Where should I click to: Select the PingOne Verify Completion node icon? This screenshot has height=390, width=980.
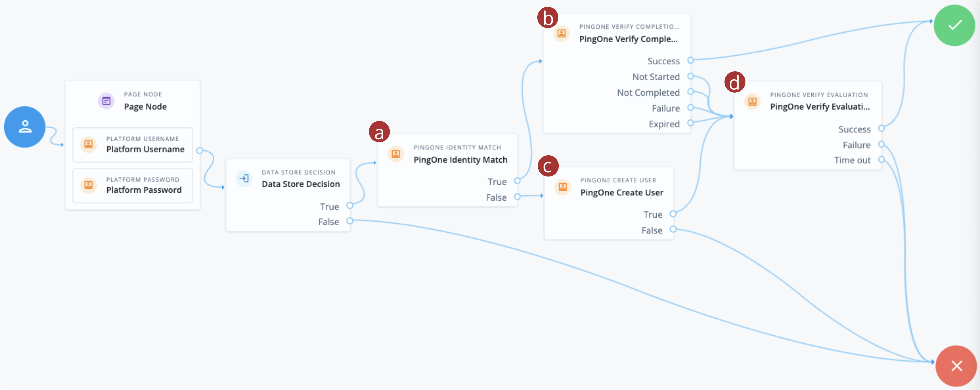pyautogui.click(x=561, y=33)
